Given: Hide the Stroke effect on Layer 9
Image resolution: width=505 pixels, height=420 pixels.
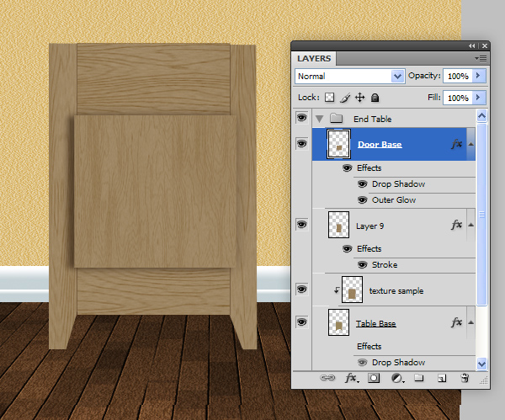Looking at the screenshot, I should tap(362, 264).
